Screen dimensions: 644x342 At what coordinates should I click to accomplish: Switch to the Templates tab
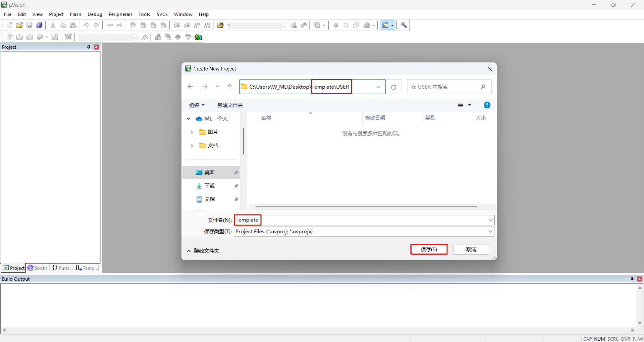87,268
